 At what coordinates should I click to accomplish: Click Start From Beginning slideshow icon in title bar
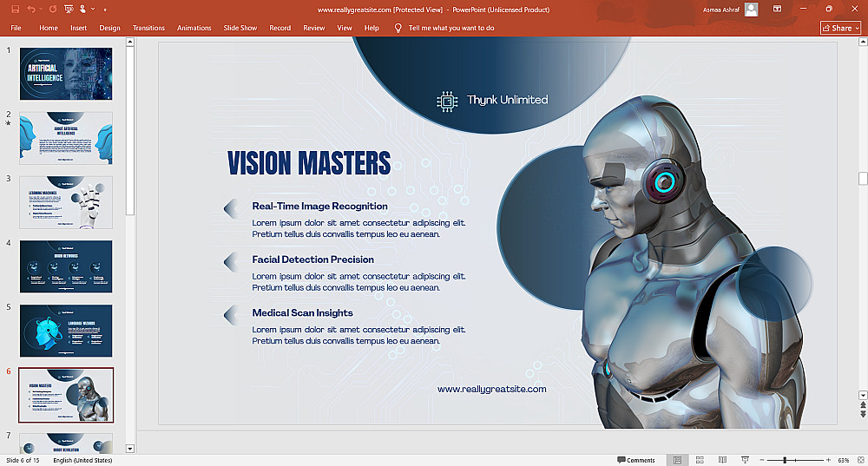click(69, 10)
